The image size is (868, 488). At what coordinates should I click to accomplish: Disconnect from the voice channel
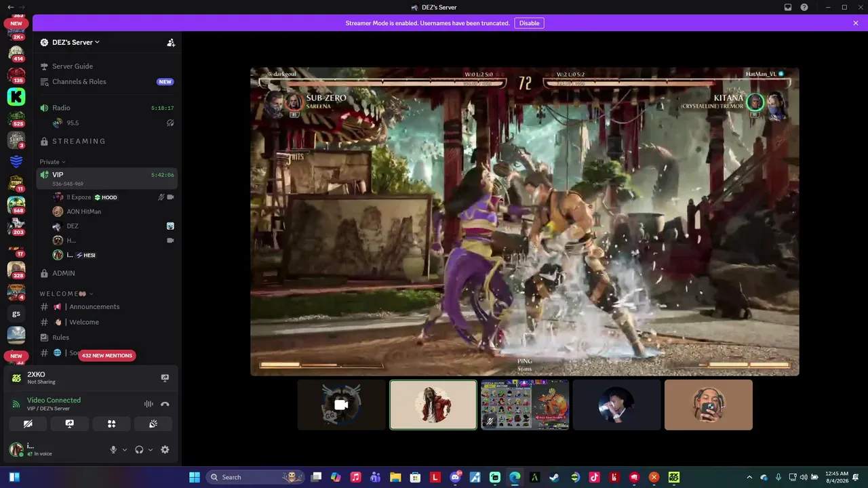(x=165, y=404)
